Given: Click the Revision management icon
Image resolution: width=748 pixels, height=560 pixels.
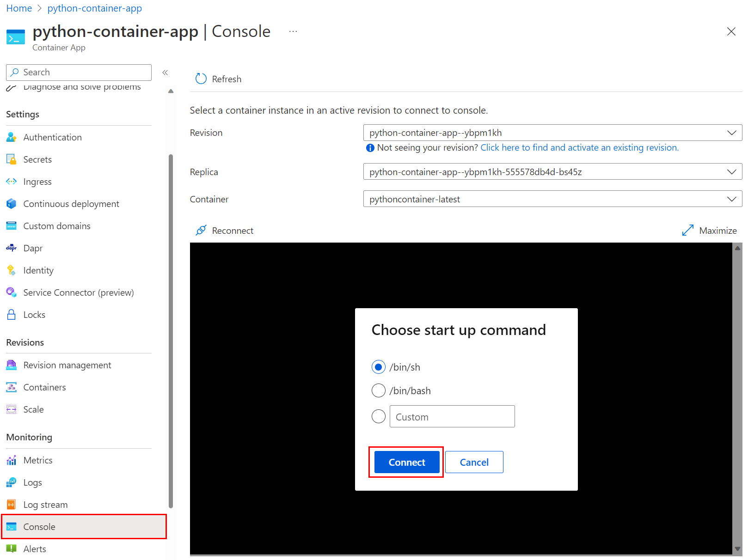Looking at the screenshot, I should [x=12, y=365].
